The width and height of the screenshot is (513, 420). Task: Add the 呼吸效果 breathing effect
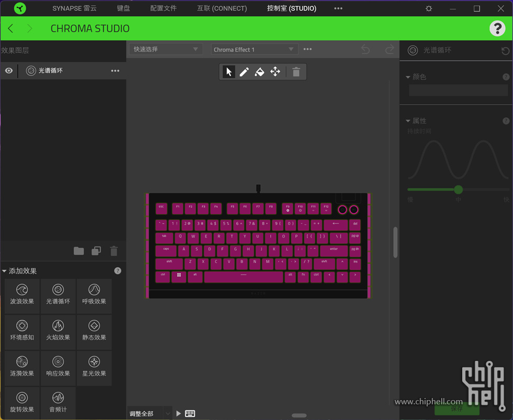94,296
